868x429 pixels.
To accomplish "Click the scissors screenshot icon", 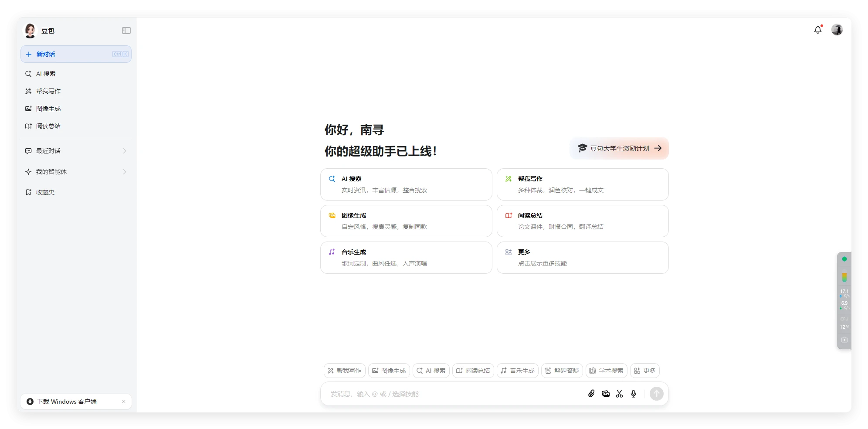I will pyautogui.click(x=620, y=394).
